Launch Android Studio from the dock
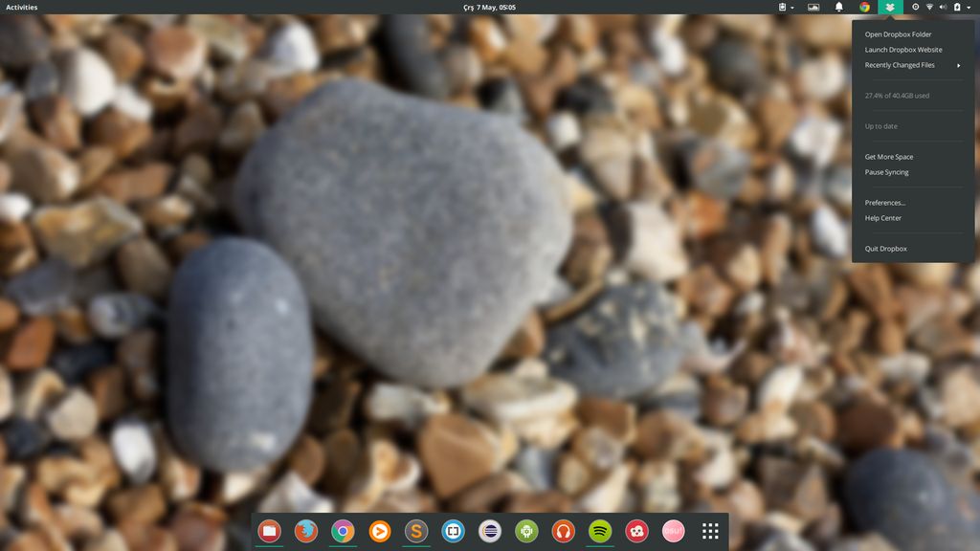The image size is (980, 551). [526, 531]
